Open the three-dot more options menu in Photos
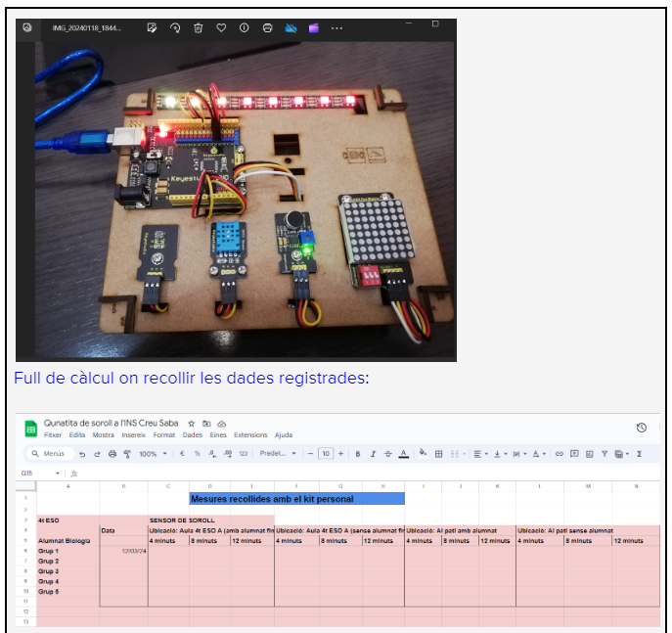The image size is (672, 633). 336,27
